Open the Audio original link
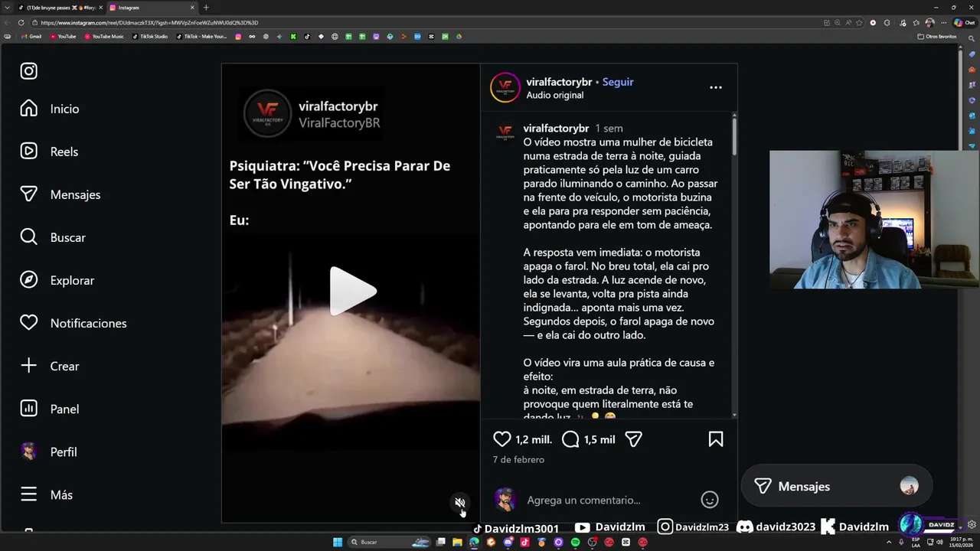 (x=555, y=95)
